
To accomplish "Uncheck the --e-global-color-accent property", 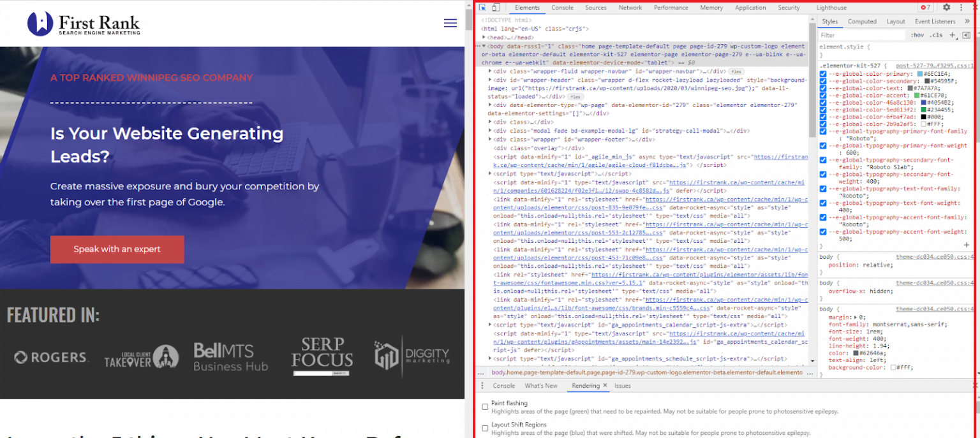I will (x=823, y=96).
